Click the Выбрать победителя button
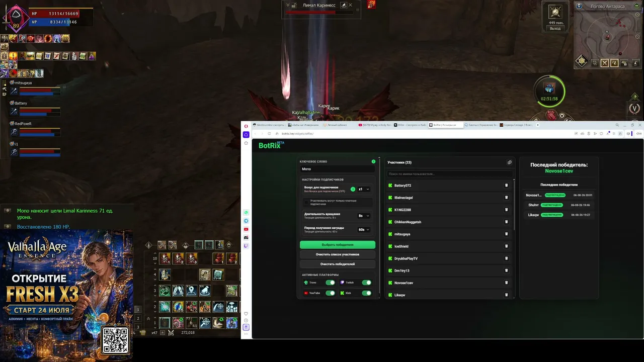Screen dimensions: 644x362 338,245
